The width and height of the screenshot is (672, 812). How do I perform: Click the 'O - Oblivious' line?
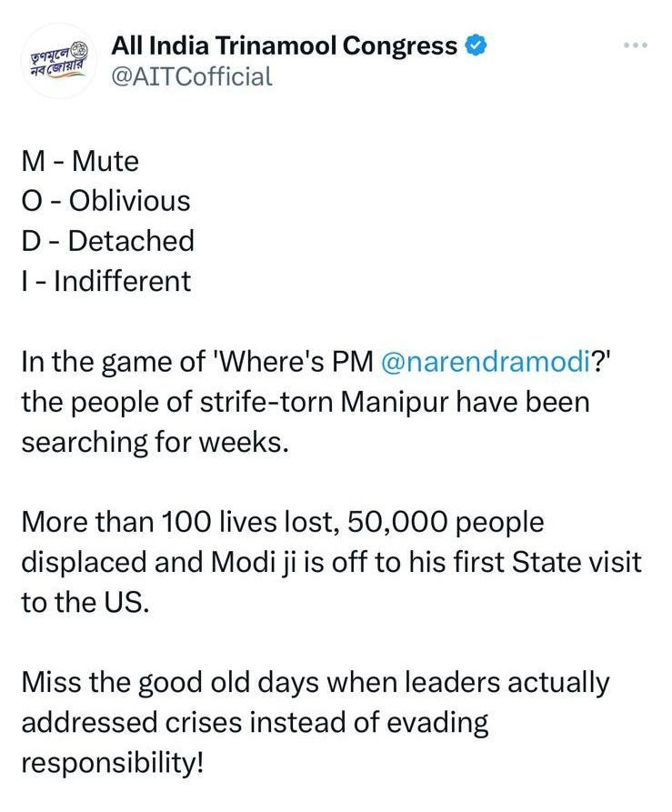click(105, 201)
